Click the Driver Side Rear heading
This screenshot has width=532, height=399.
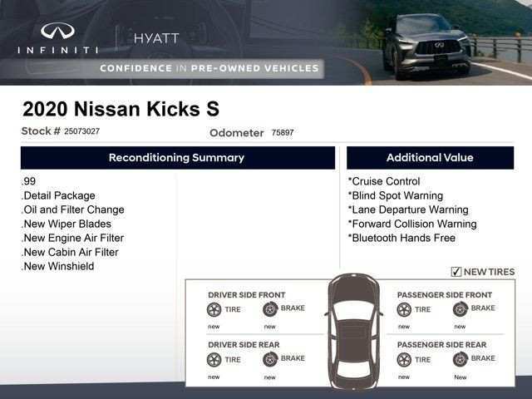244,345
